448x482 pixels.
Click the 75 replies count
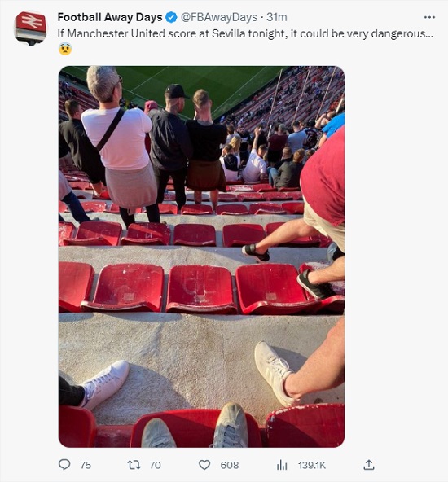point(86,465)
